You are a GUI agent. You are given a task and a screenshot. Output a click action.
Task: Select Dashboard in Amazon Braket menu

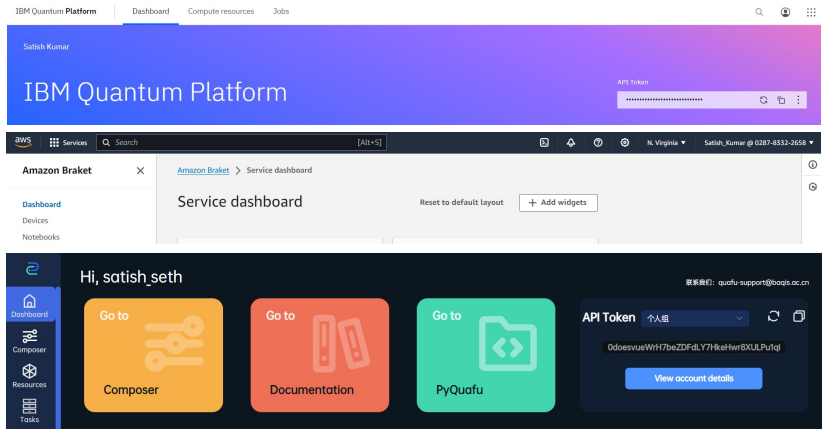[41, 204]
